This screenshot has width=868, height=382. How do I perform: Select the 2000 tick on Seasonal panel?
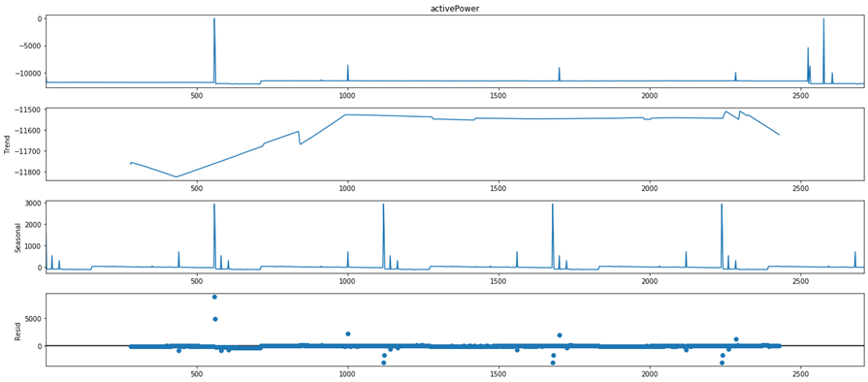coord(33,224)
